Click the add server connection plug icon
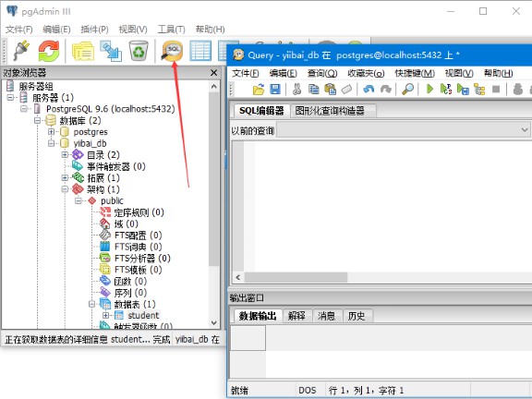The height and width of the screenshot is (399, 532). click(21, 51)
